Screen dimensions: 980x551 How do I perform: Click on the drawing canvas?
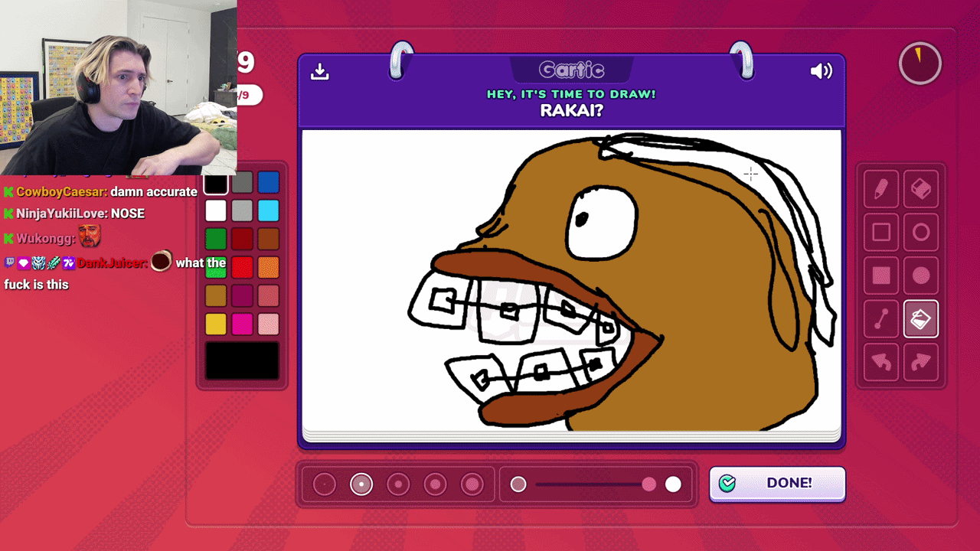tap(571, 281)
